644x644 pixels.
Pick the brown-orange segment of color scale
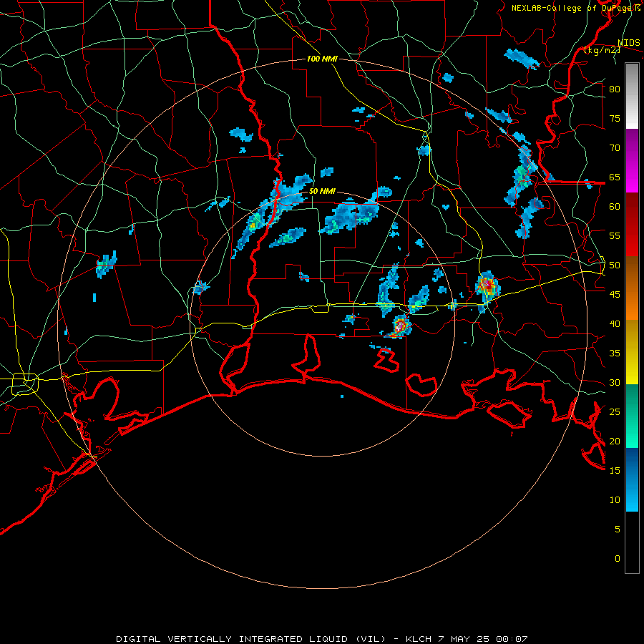[x=632, y=288]
